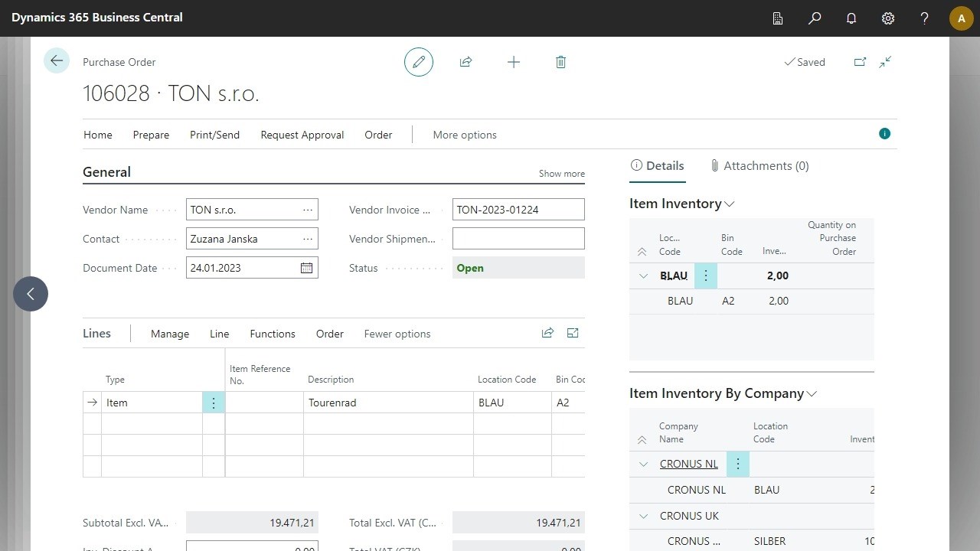Open the Attachments (0) tab
Screen dimensions: 980x551
(759, 165)
